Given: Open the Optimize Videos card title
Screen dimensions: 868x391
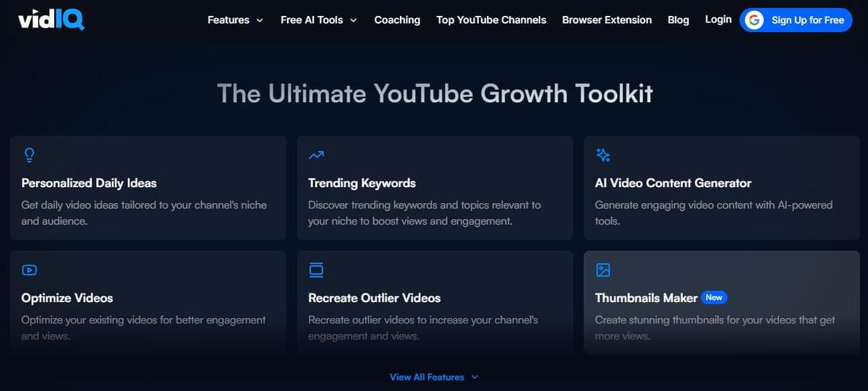Looking at the screenshot, I should [67, 298].
